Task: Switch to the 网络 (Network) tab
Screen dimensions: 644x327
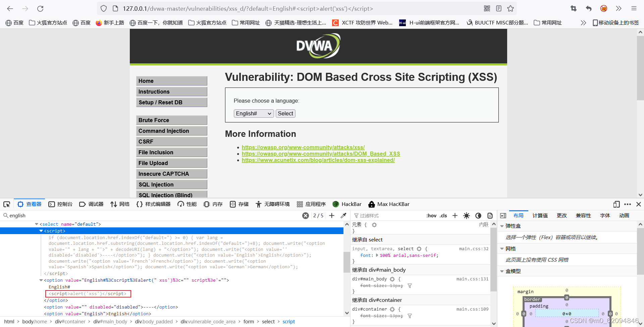Action: (x=120, y=204)
